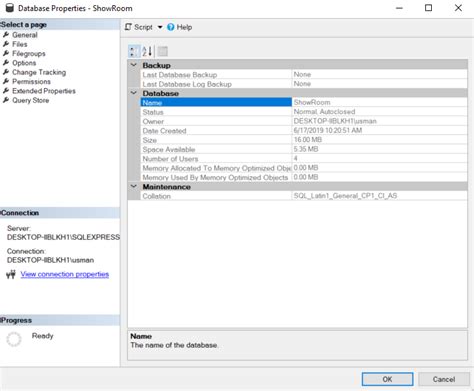Click the Script button
474x391 pixels.
tap(139, 27)
